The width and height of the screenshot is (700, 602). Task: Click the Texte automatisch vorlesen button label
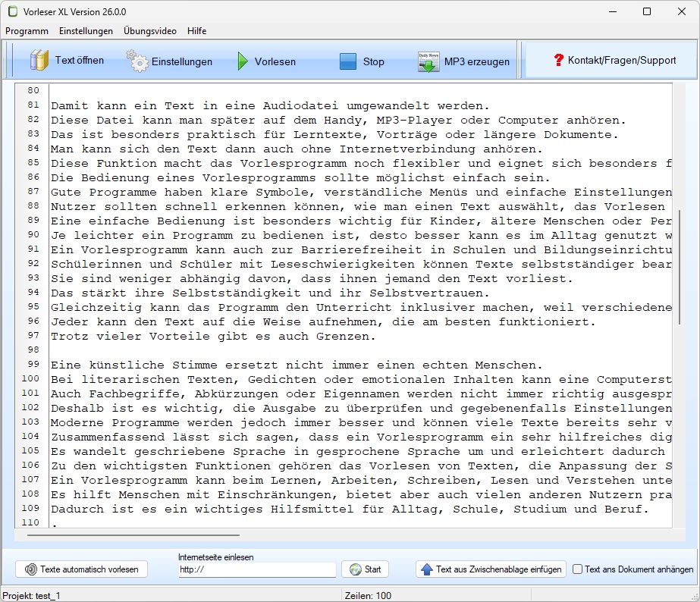(89, 569)
